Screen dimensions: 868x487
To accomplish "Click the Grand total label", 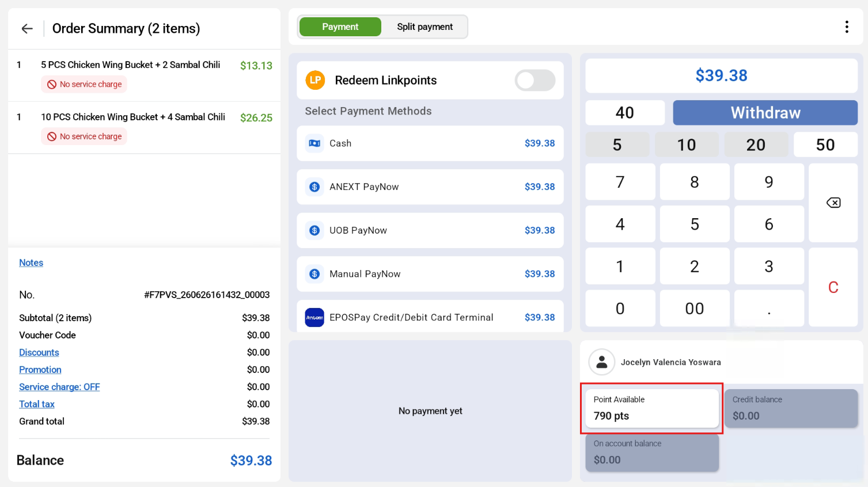I will pos(41,421).
